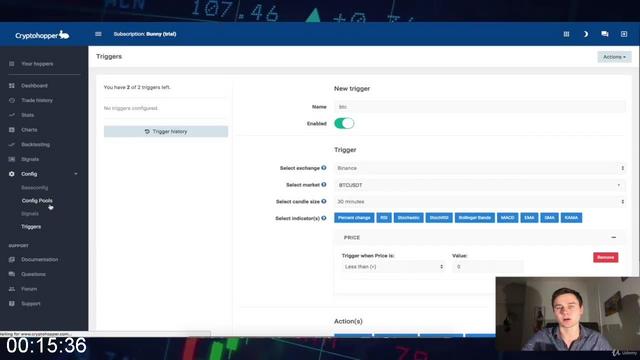Click the price Value input field
The image size is (640, 360).
coord(488,267)
